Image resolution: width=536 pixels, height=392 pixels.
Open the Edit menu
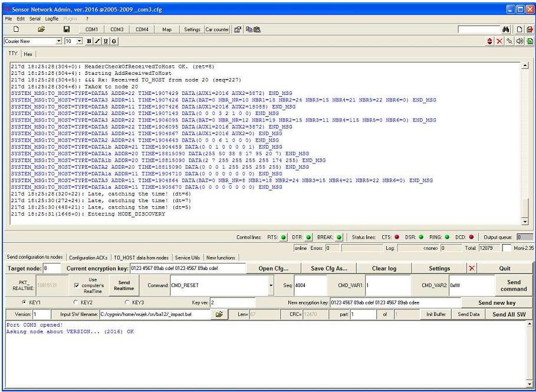[x=21, y=19]
